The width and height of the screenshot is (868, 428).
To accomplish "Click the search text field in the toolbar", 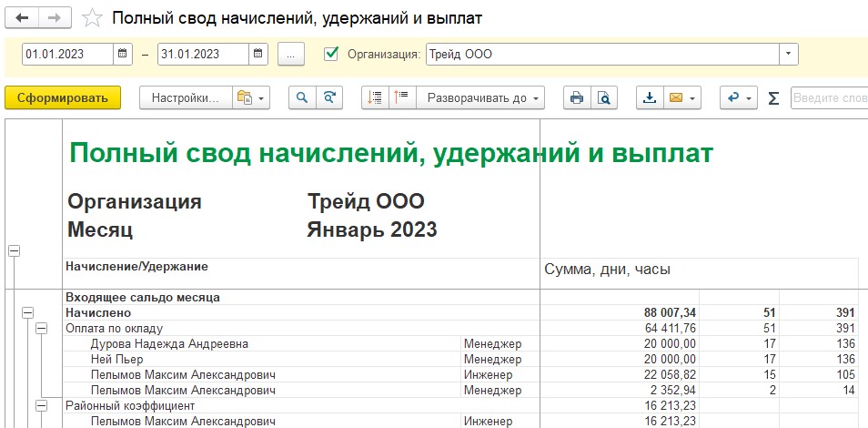I will point(829,98).
